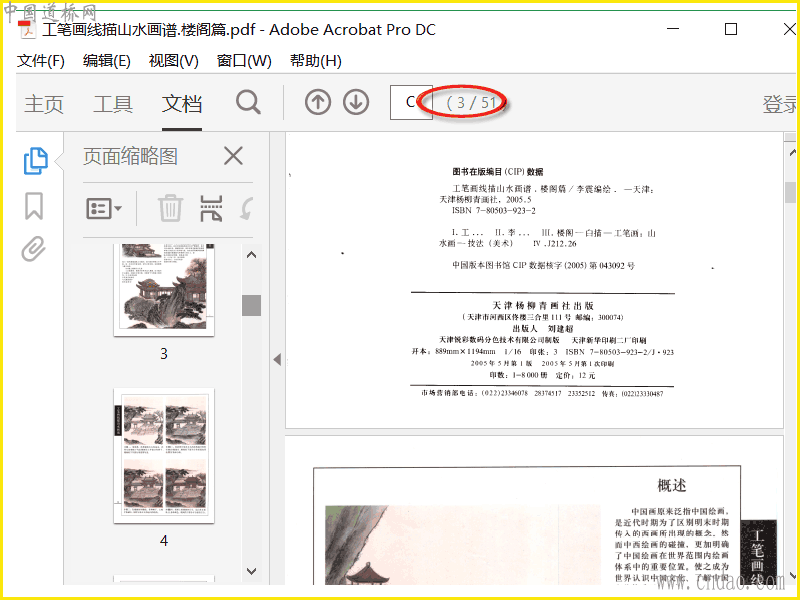Click the delete page trash icon
The image size is (800, 600).
coord(170,208)
